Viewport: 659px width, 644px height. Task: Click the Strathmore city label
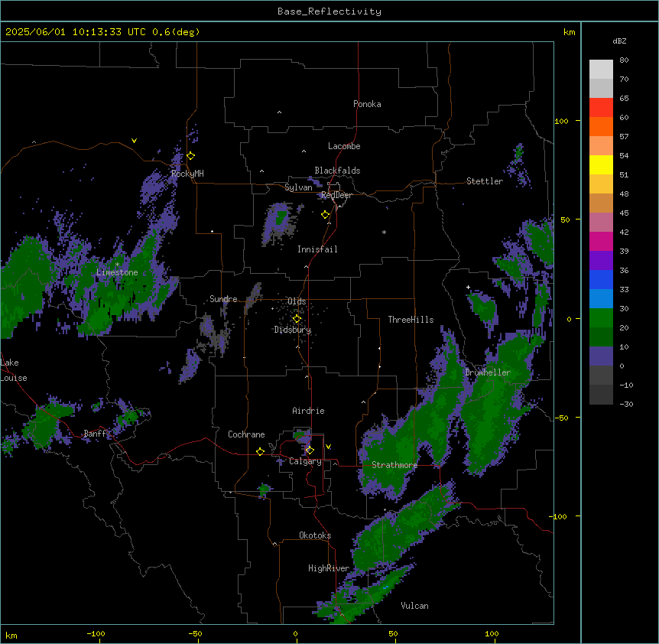coord(394,465)
